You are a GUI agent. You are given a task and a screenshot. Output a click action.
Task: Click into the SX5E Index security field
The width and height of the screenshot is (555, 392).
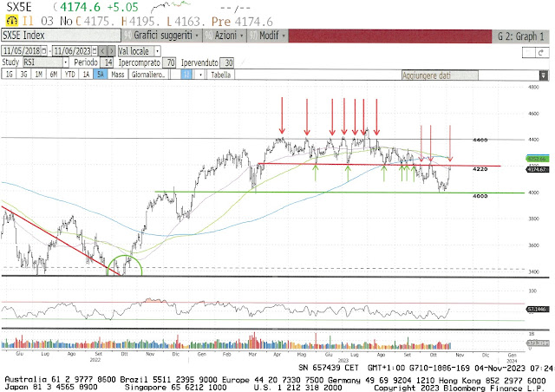click(61, 36)
